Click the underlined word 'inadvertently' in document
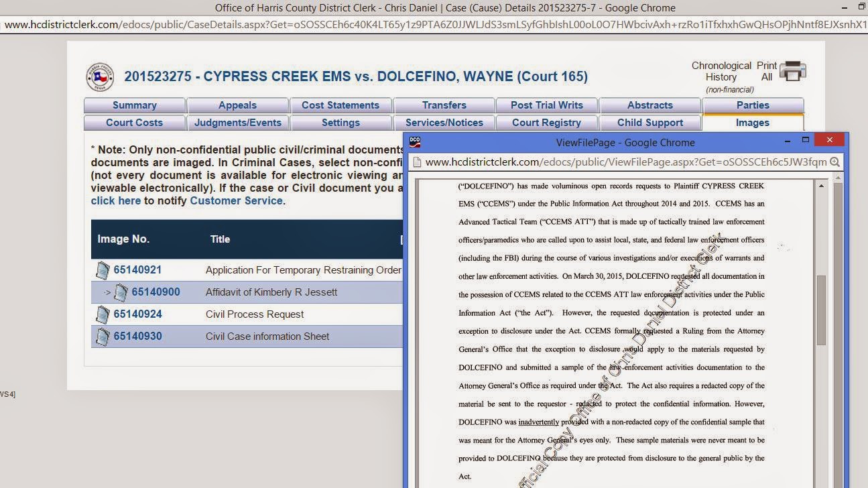 (x=538, y=422)
